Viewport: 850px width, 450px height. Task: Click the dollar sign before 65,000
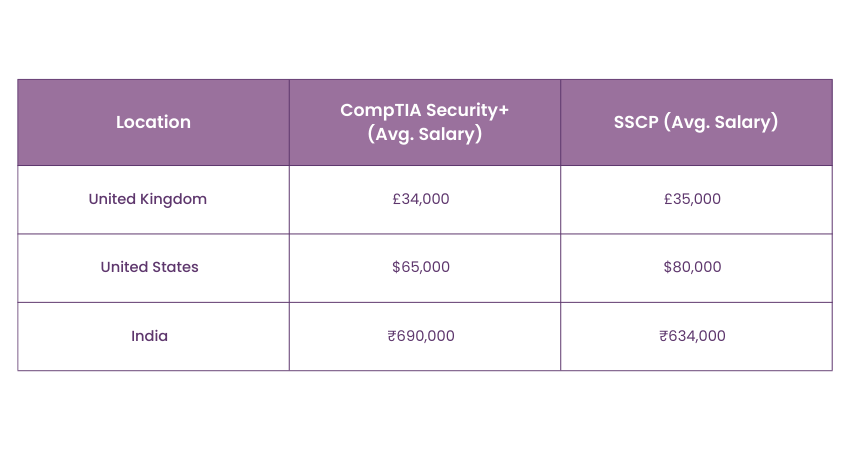(397, 267)
